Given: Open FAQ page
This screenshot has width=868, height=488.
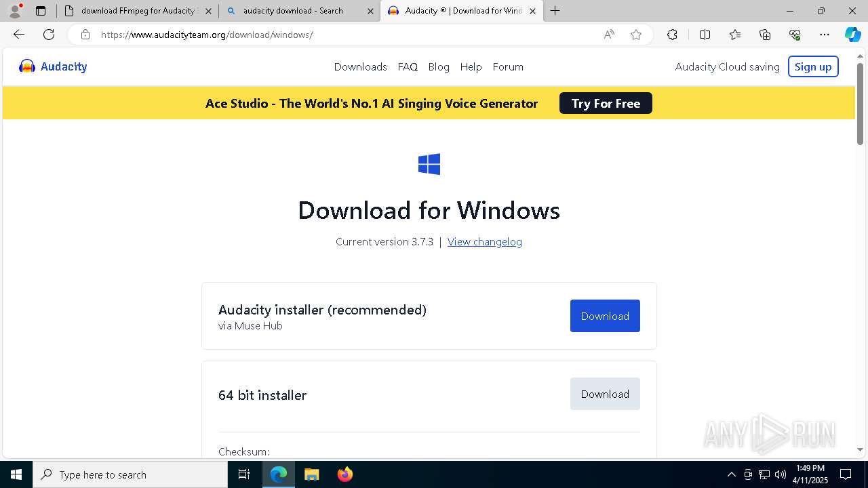Looking at the screenshot, I should pos(408,66).
